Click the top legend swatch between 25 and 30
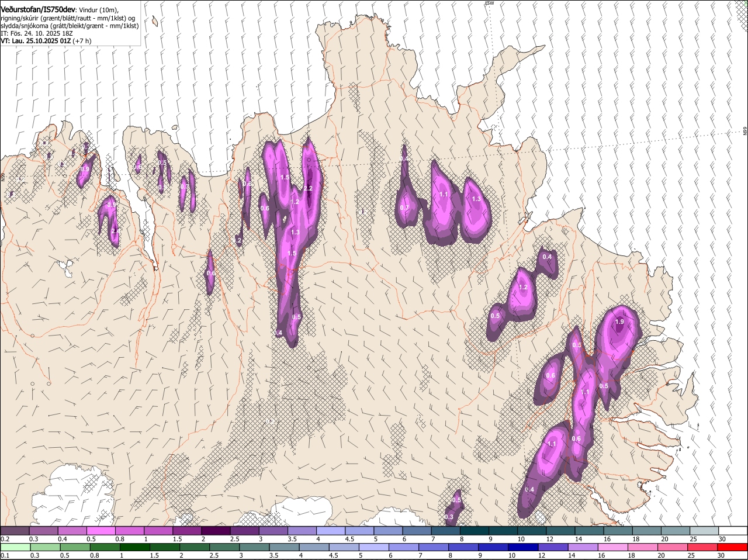 (705, 531)
